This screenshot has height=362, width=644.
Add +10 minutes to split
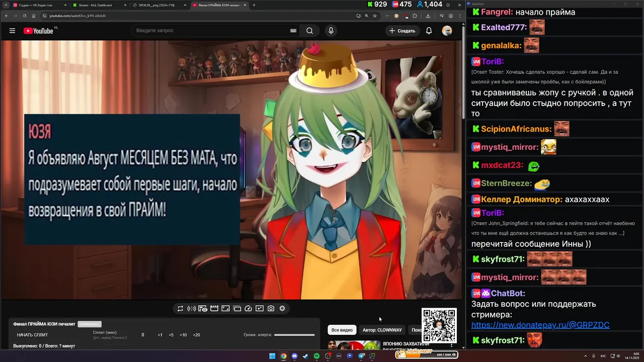183,335
